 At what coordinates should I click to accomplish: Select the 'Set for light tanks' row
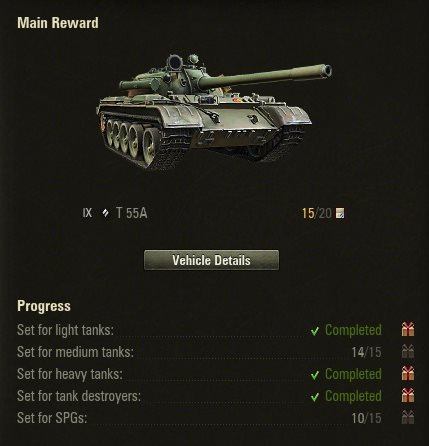click(x=216, y=330)
